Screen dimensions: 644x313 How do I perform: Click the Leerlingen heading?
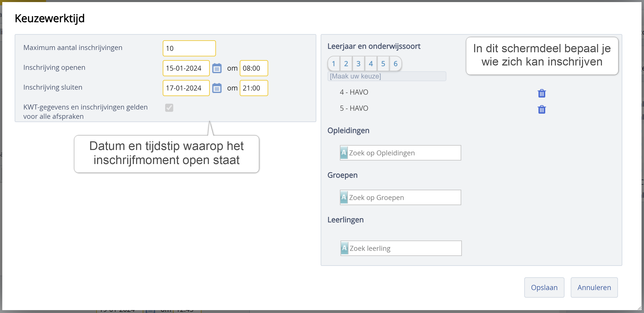(345, 220)
